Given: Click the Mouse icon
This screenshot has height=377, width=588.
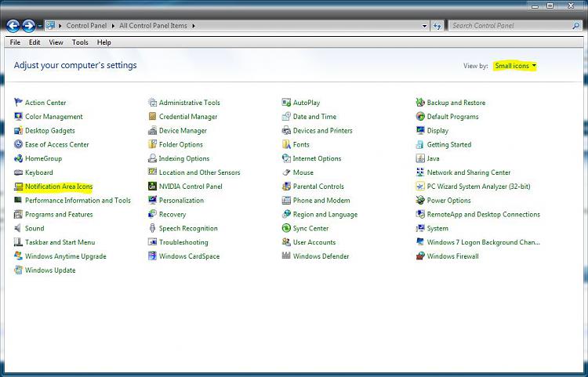Looking at the screenshot, I should pyautogui.click(x=286, y=172).
